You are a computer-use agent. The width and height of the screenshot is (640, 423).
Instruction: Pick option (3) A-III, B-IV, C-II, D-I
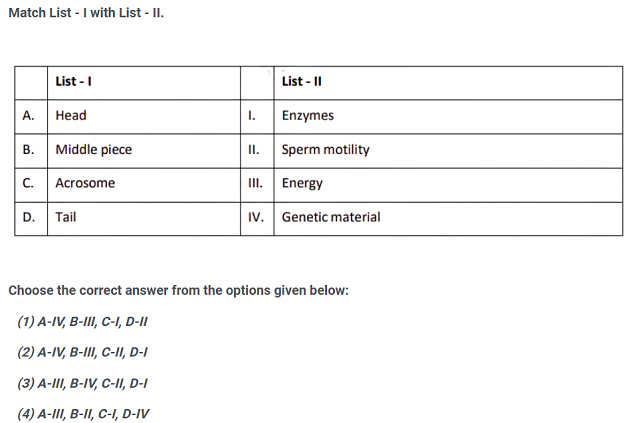pos(83,382)
